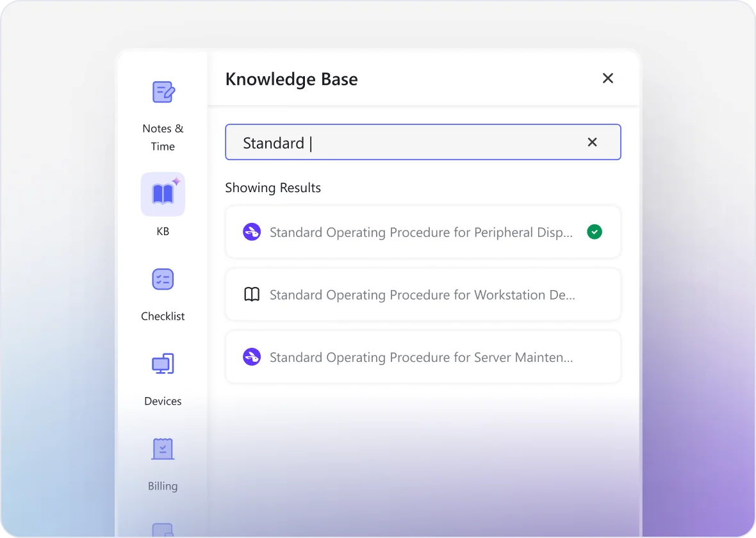Click the Devices monitor icon
Image resolution: width=756 pixels, height=538 pixels.
[163, 364]
